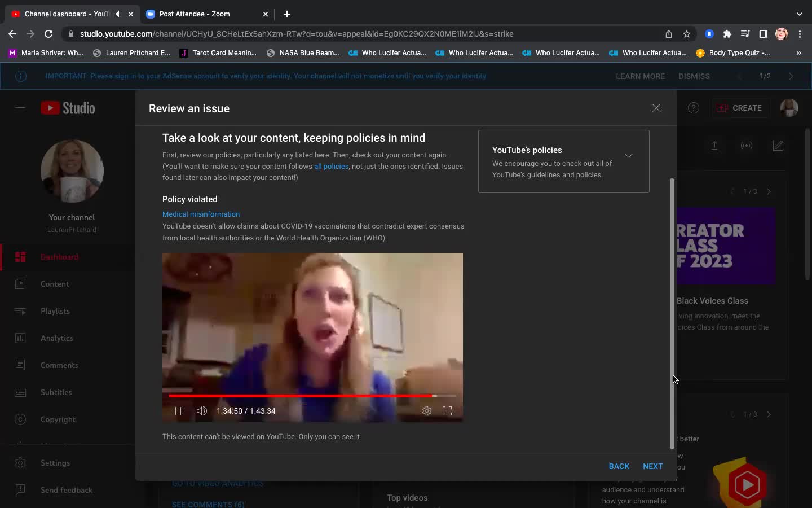Open the help question mark icon
812x508 pixels.
694,108
